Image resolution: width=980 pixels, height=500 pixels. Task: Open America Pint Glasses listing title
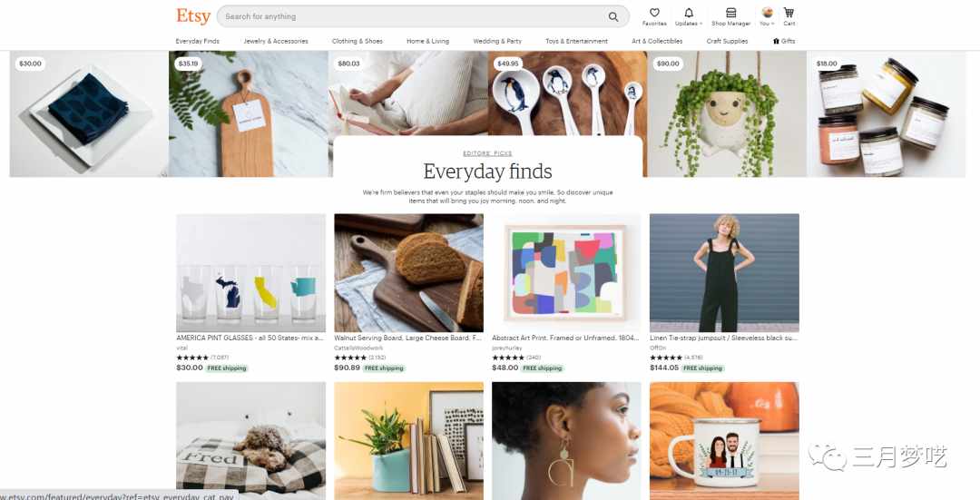[250, 338]
